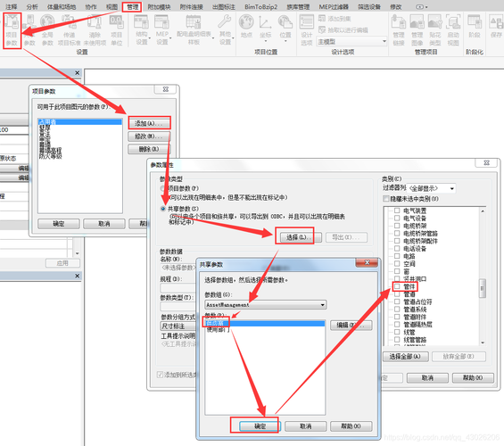Select the highlighted first parameter in 参数 list
Screen dimensions: 504x446
click(x=265, y=323)
